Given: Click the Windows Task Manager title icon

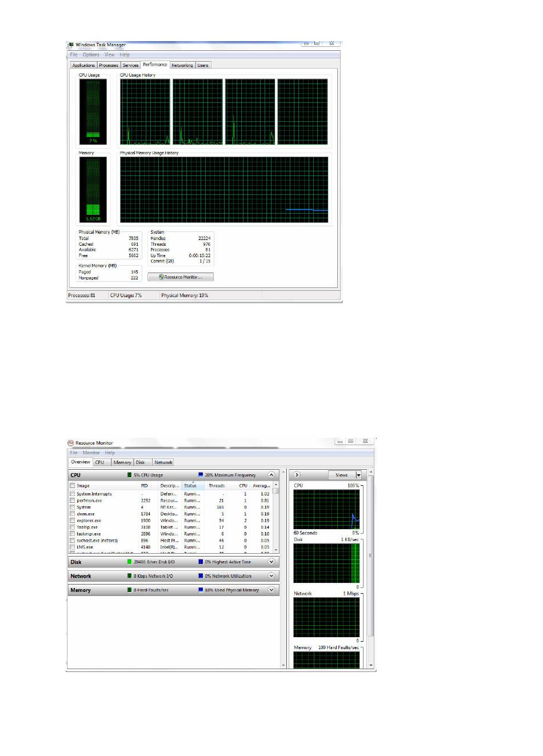Looking at the screenshot, I should tap(71, 45).
